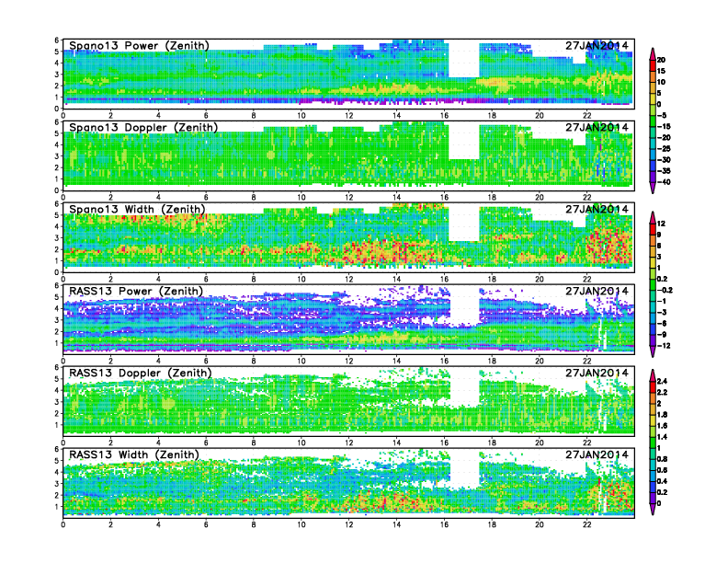Screen dimensions: 728x563
Task: Click the "2.4" colorbar label
Action: pyautogui.click(x=663, y=381)
